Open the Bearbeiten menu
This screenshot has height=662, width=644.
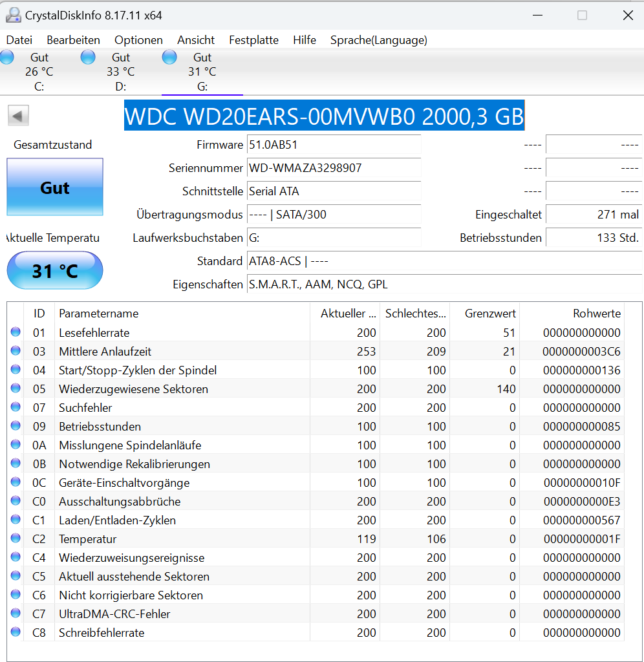tap(74, 40)
